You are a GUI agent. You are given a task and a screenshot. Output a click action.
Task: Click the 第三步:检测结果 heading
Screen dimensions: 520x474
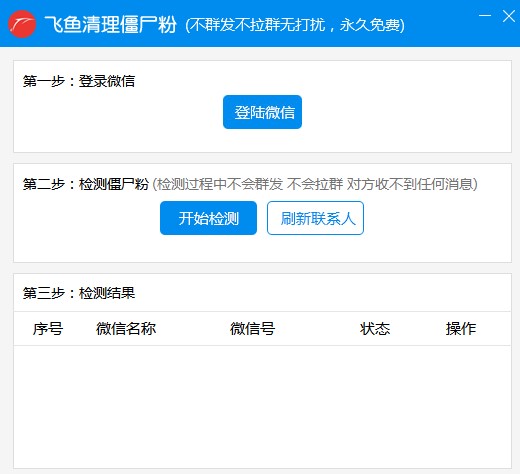pos(79,293)
